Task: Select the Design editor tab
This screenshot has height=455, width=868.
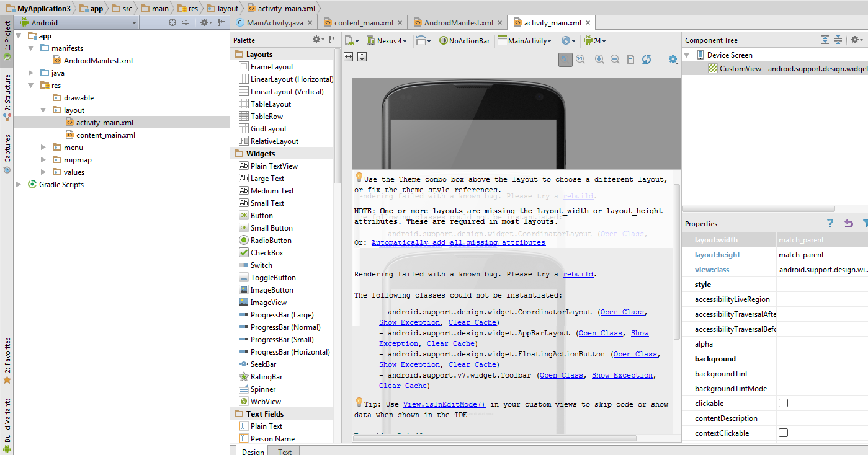Action: click(253, 451)
